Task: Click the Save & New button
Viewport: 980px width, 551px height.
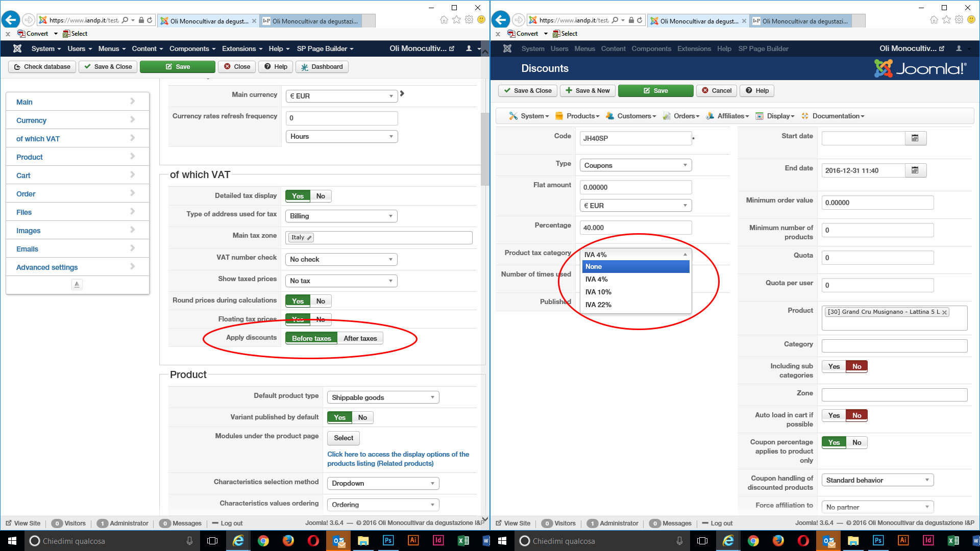Action: pos(587,91)
